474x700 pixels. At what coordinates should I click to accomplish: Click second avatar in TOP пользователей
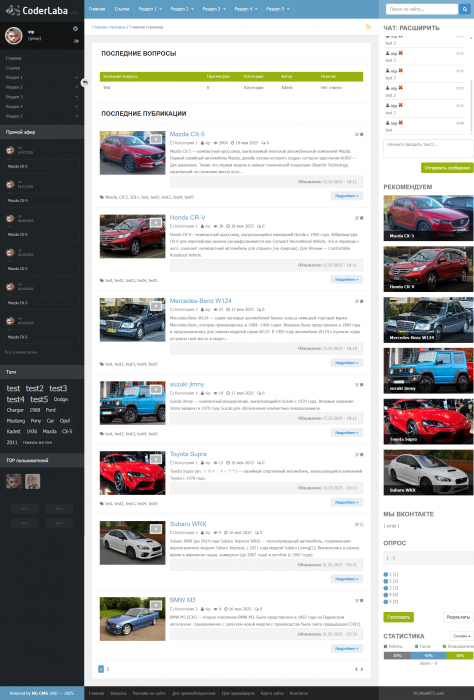(33, 481)
